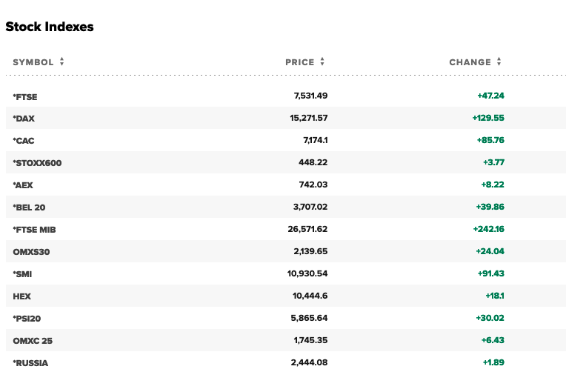Open the OMXC 25 index
This screenshot has height=392, width=566.
point(33,341)
